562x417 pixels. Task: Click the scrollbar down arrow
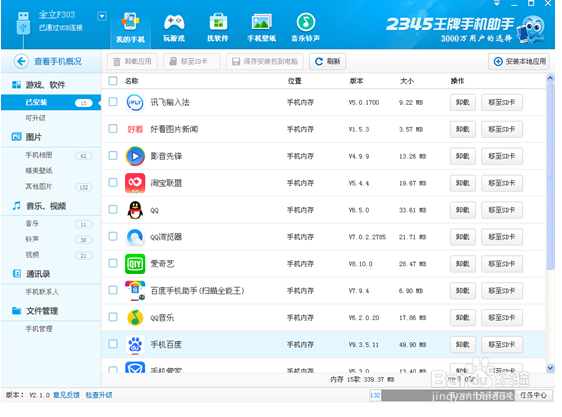[x=551, y=368]
